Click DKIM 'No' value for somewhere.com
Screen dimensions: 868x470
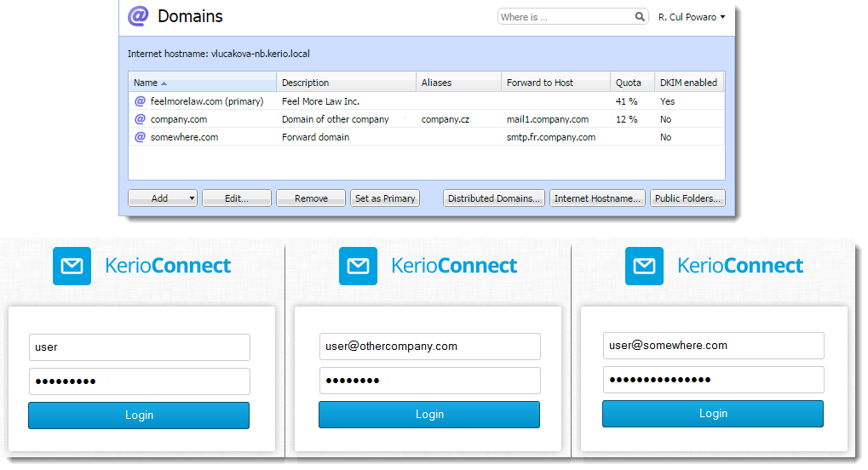point(665,137)
